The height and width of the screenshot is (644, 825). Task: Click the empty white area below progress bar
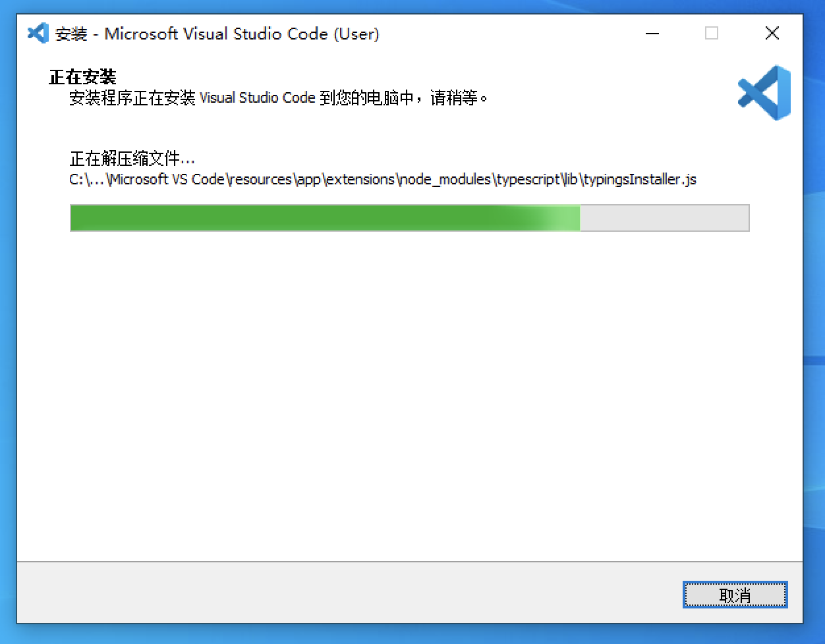(409, 395)
